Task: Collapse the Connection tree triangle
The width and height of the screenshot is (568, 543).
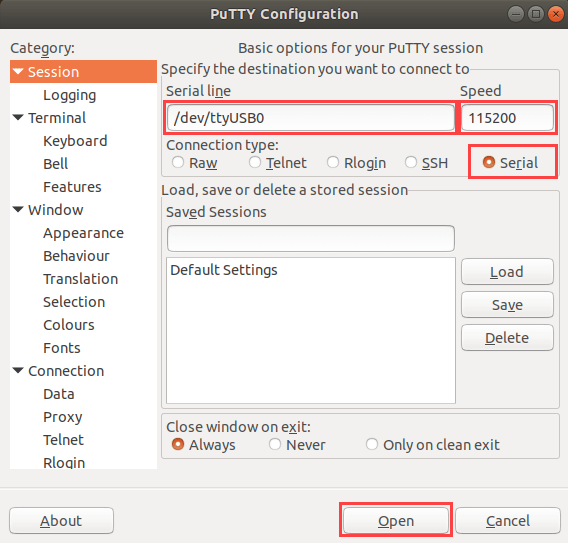Action: coord(18,371)
